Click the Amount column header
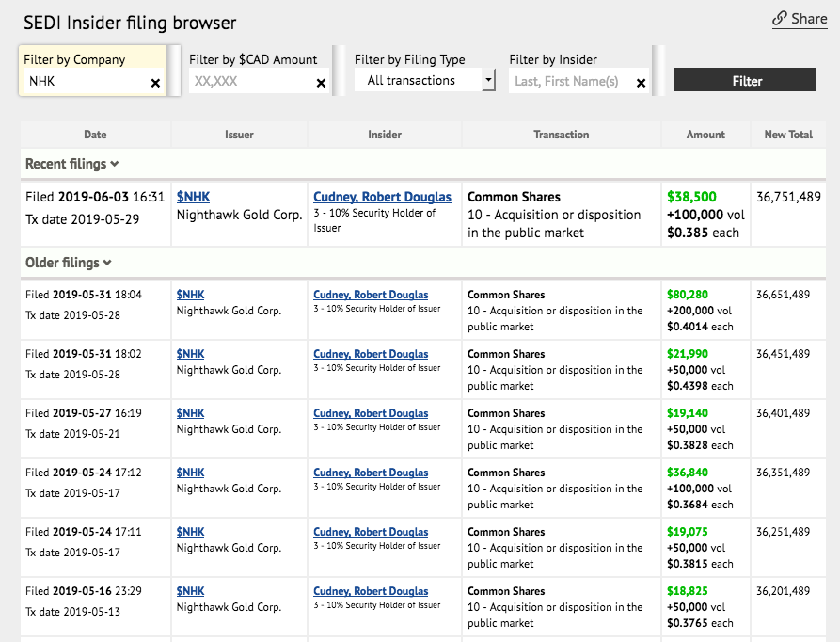Image resolution: width=840 pixels, height=642 pixels. tap(705, 135)
